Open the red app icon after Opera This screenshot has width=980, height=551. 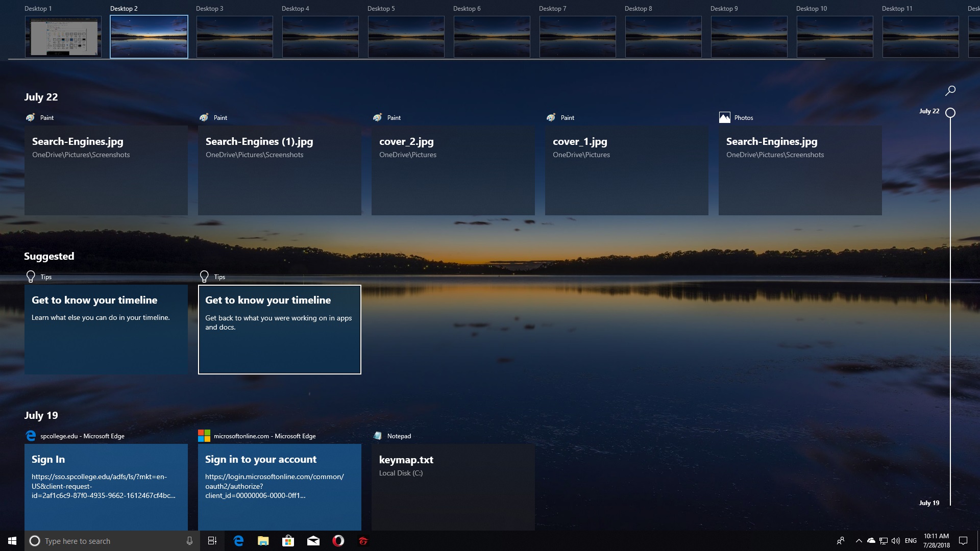click(x=363, y=541)
